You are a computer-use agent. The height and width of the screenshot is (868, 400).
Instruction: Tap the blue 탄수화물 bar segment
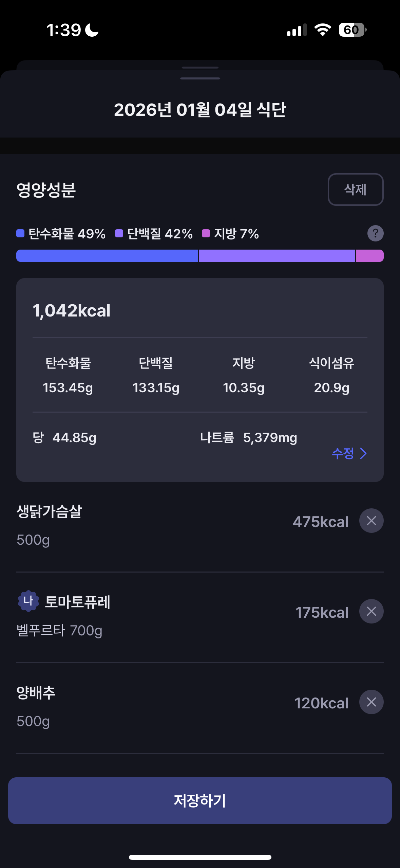107,256
